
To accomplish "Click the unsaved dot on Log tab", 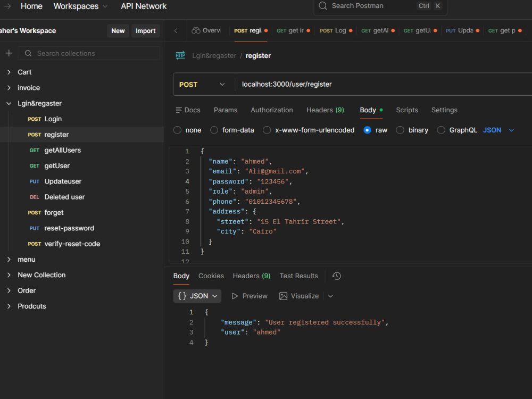I will click(351, 30).
